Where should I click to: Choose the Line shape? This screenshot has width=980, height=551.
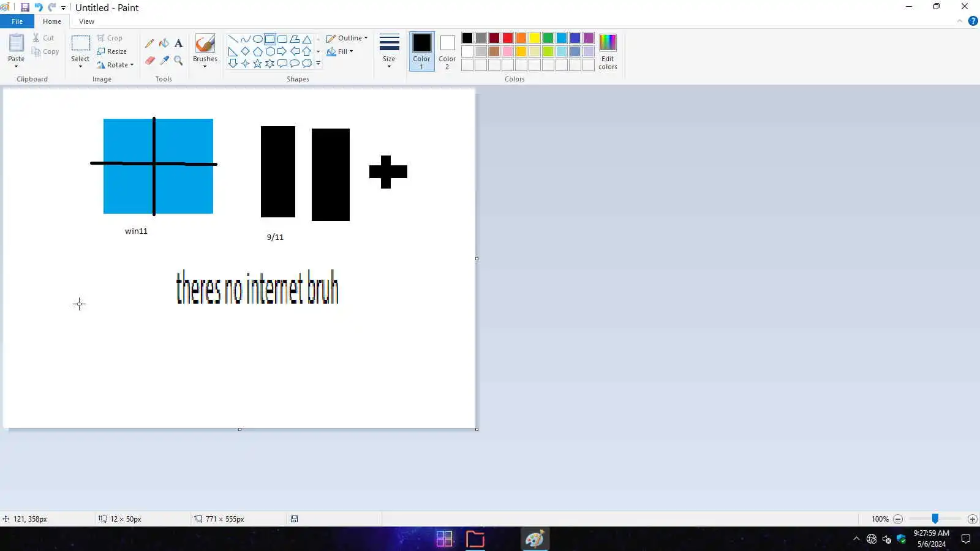tap(233, 39)
